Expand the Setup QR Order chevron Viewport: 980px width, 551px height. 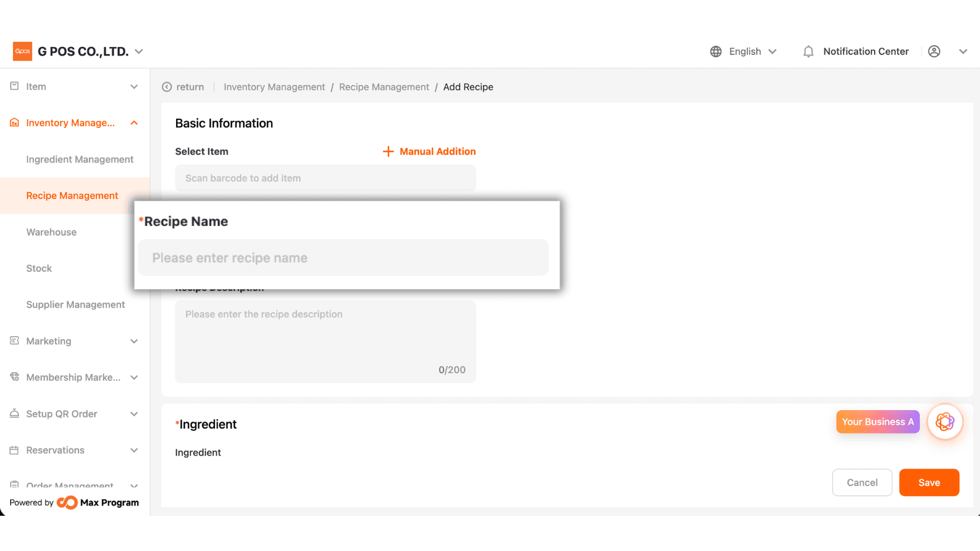tap(134, 414)
